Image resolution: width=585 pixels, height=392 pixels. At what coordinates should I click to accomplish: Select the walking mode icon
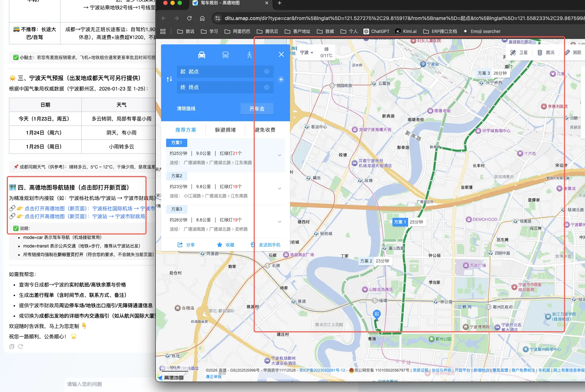[250, 55]
